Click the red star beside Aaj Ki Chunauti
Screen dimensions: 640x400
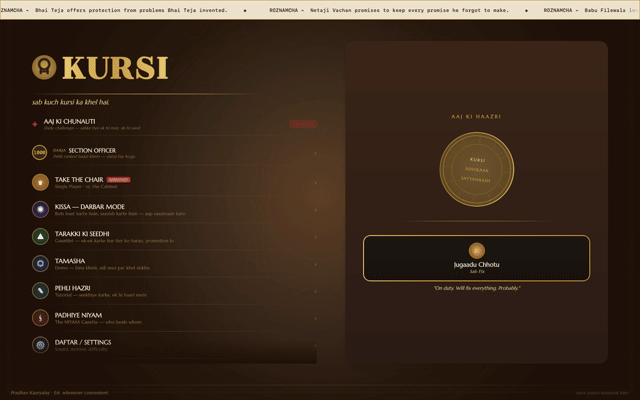tap(35, 124)
